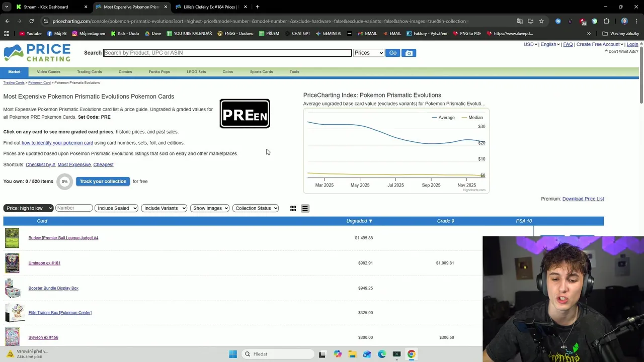Open the Drive bookmark
The width and height of the screenshot is (644, 362).
[x=152, y=34]
